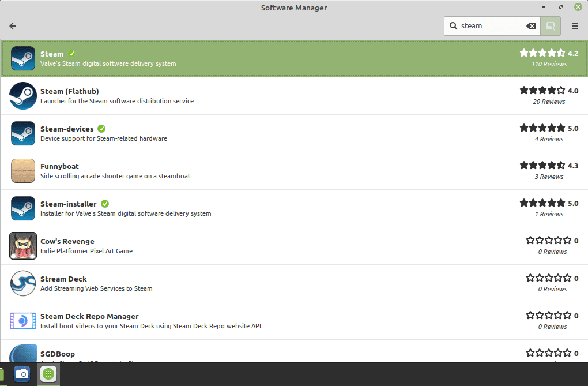
Task: Clear the steam search text
Action: (531, 26)
